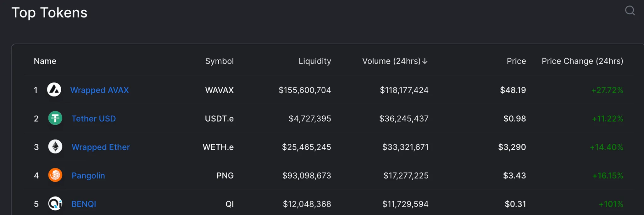Click the Tether USD token logo

(x=55, y=118)
